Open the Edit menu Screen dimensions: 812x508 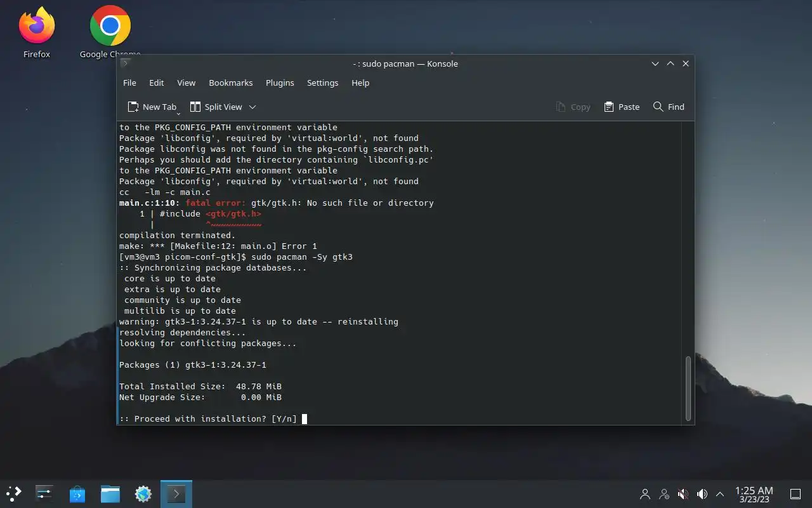[157, 83]
